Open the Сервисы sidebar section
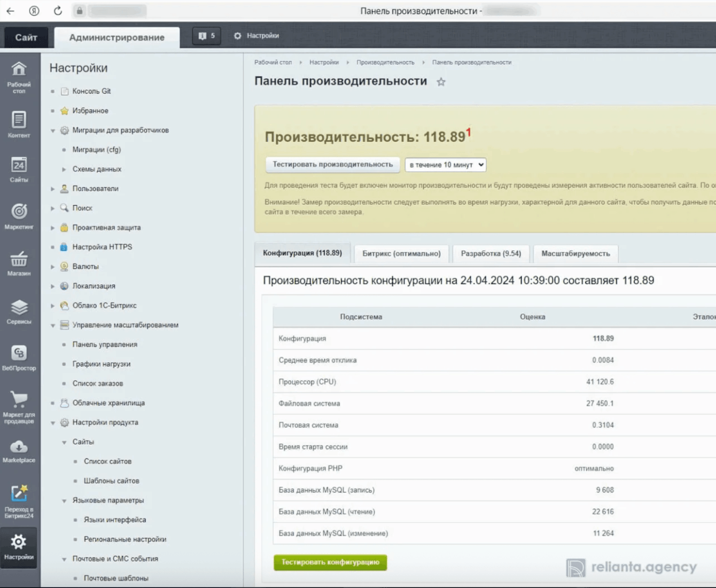This screenshot has width=716, height=588. [x=19, y=311]
